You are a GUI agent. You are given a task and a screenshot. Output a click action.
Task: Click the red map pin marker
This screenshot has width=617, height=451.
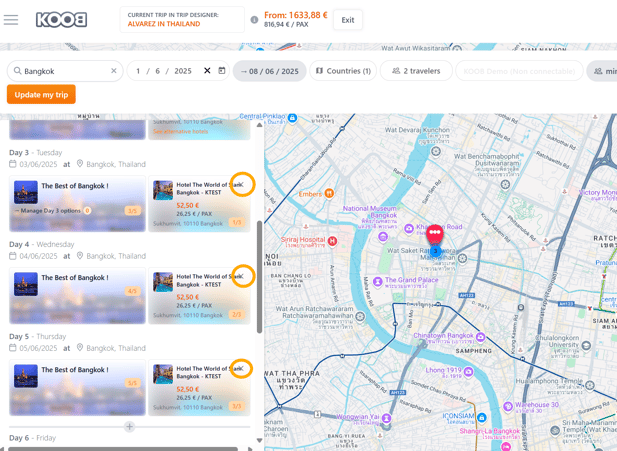[x=435, y=234]
